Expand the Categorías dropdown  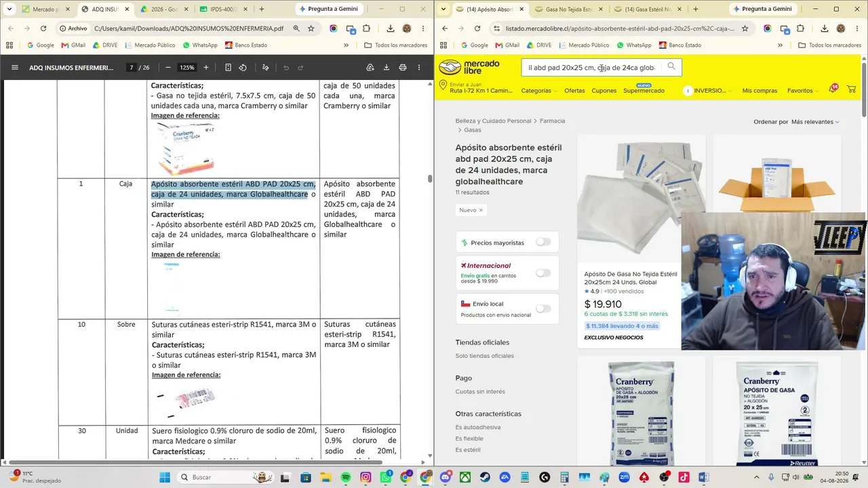(539, 91)
